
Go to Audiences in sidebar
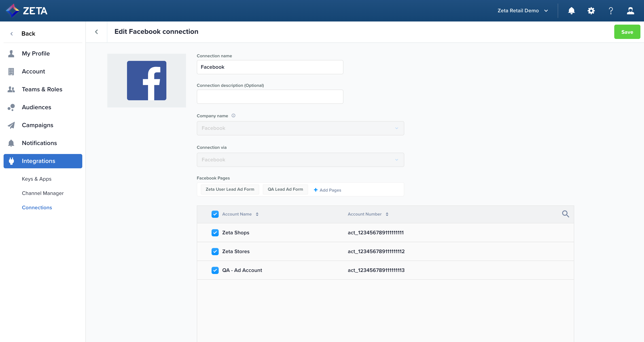(x=36, y=107)
